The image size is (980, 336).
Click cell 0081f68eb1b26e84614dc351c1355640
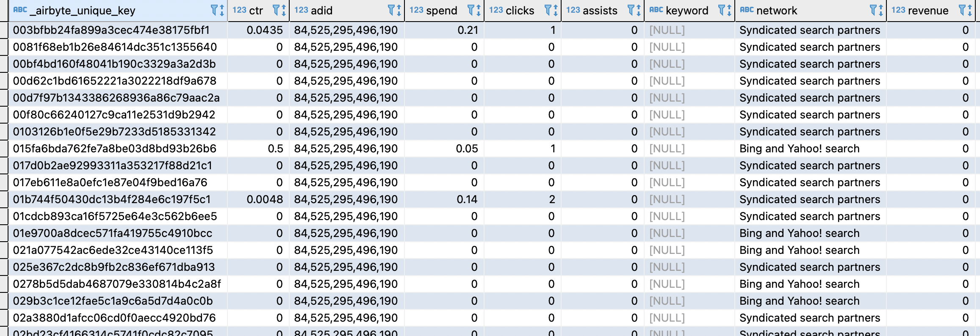coord(118,47)
